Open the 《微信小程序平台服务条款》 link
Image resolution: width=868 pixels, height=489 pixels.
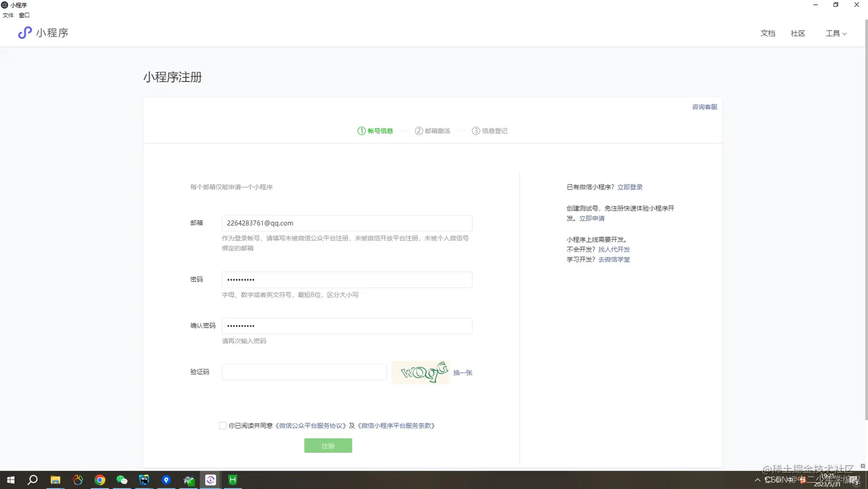click(396, 426)
